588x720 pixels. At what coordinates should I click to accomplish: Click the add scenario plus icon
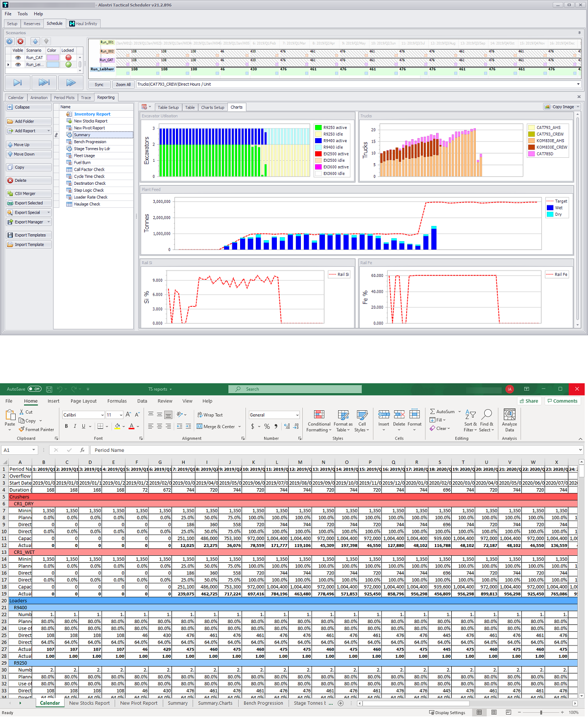coord(10,41)
